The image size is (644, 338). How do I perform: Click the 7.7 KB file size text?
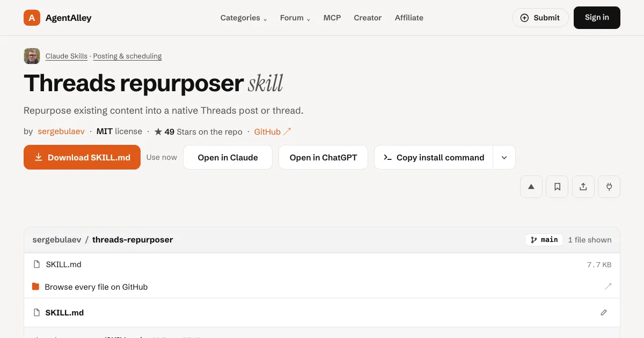599,264
